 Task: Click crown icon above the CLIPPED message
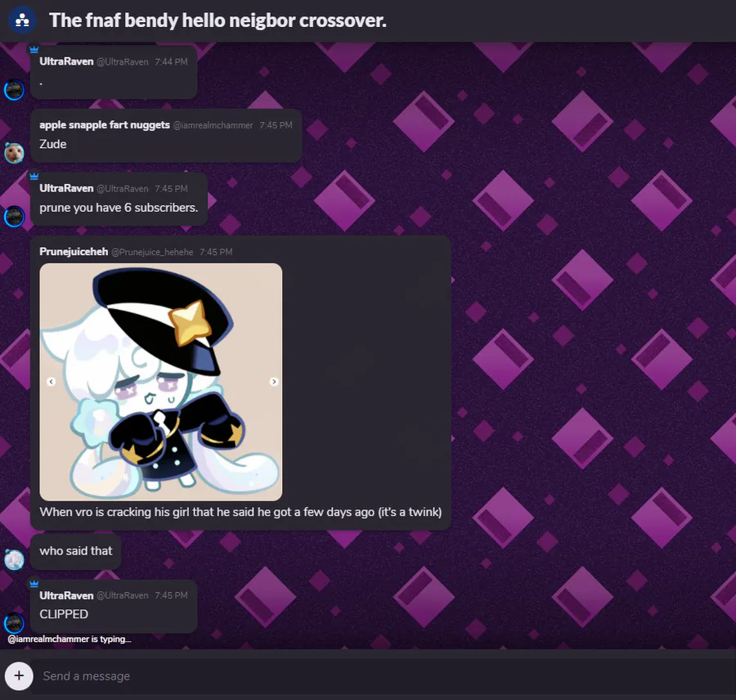34,584
